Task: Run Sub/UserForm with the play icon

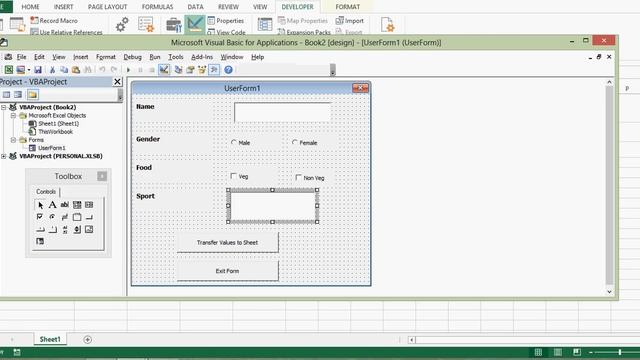Action: [128, 70]
